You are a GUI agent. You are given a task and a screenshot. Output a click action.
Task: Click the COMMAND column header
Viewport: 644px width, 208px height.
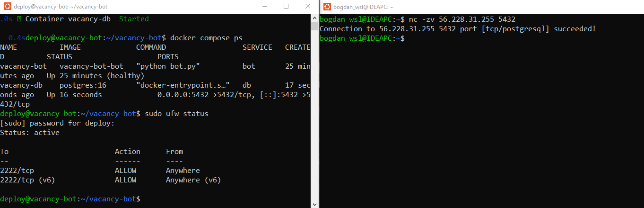(151, 47)
